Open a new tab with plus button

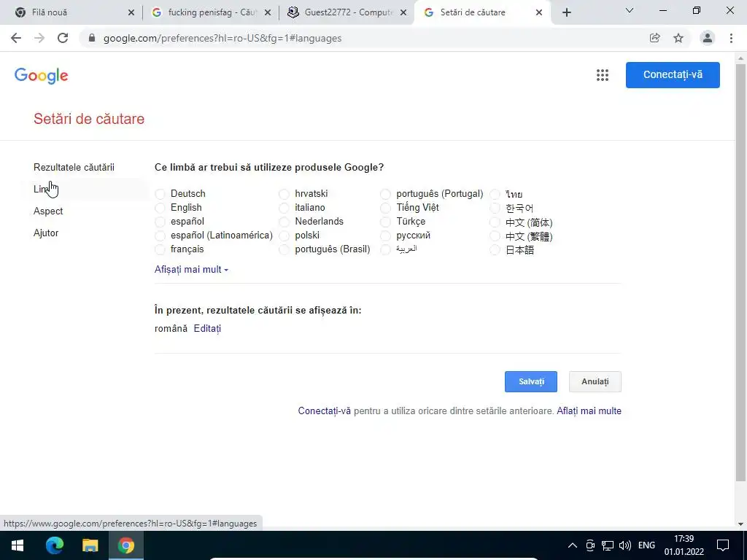(566, 12)
